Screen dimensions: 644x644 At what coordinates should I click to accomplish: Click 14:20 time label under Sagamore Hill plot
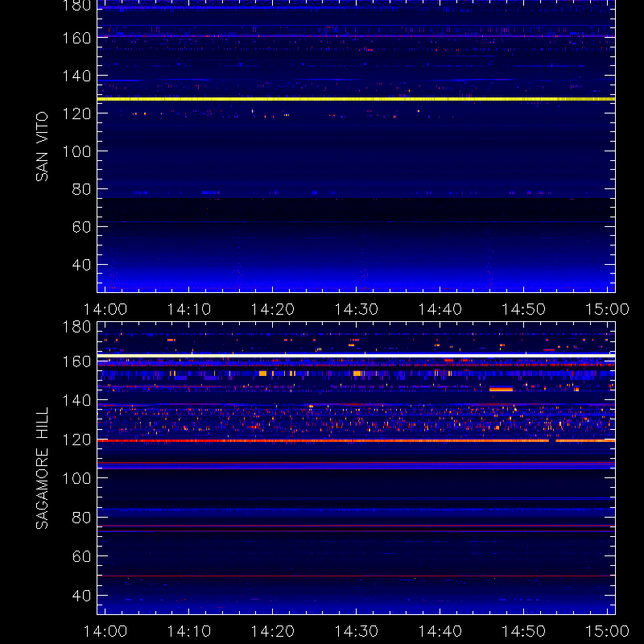tap(272, 631)
